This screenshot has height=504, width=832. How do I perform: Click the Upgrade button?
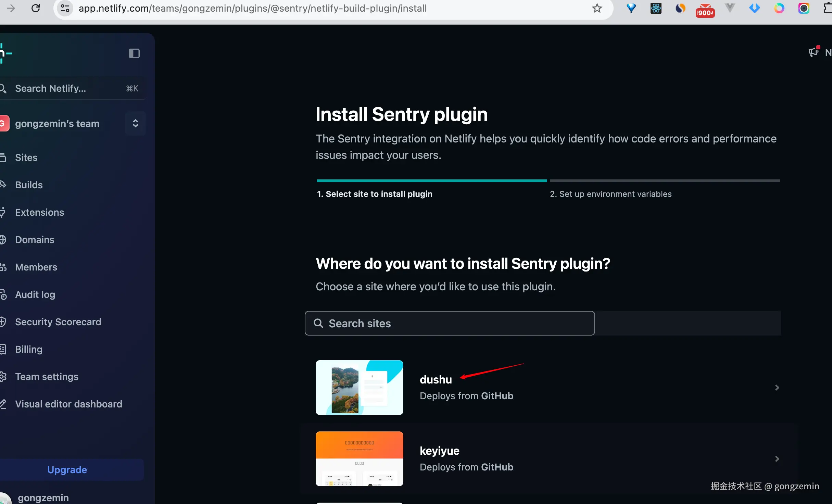67,470
